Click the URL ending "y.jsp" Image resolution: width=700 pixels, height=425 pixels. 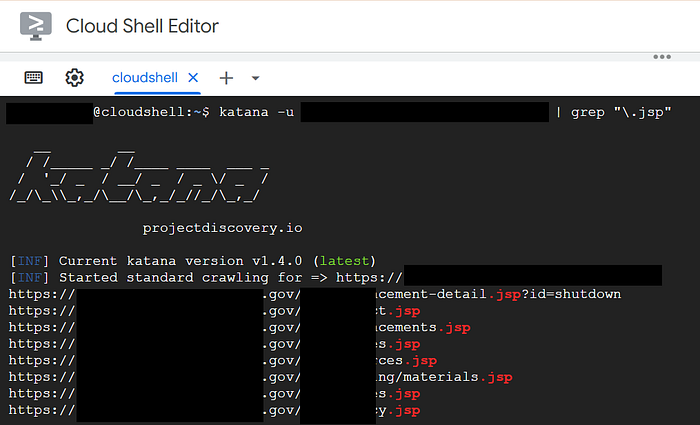point(214,410)
